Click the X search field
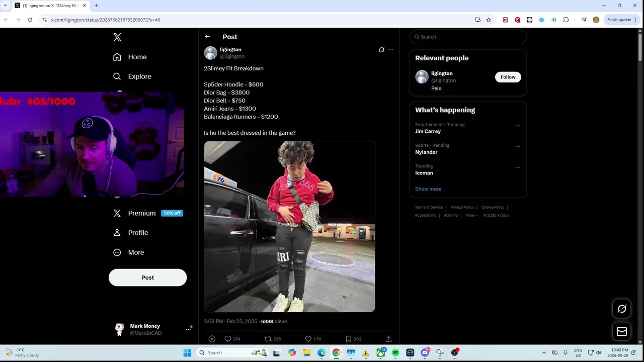Viewport: 644px width, 362px height. tap(468, 37)
